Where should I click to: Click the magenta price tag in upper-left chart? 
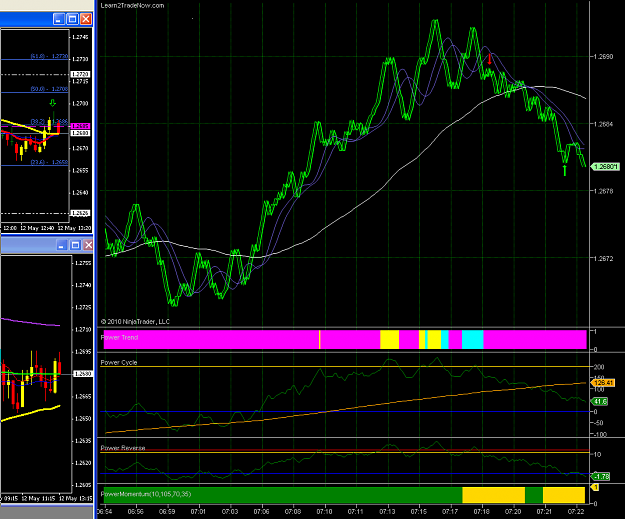[x=81, y=126]
